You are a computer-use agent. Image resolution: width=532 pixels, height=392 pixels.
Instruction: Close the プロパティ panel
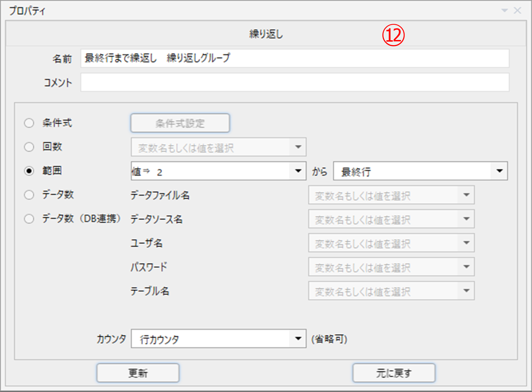coord(517,11)
